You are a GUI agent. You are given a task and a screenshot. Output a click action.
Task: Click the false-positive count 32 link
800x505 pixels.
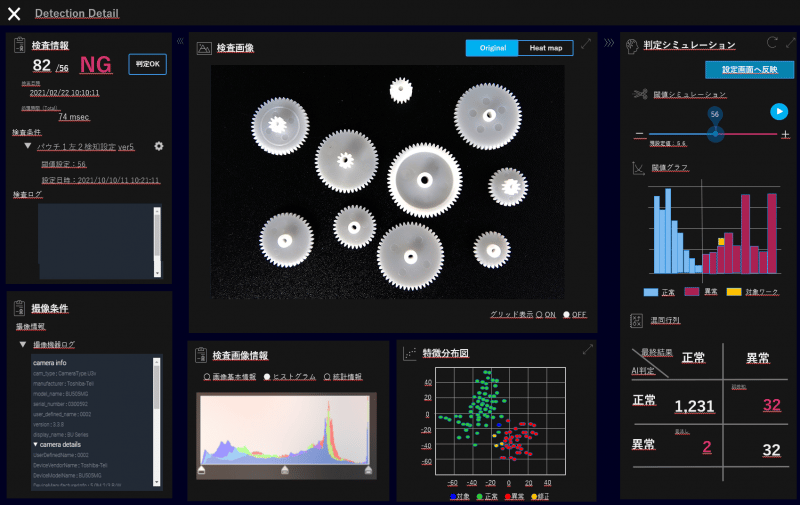(771, 405)
